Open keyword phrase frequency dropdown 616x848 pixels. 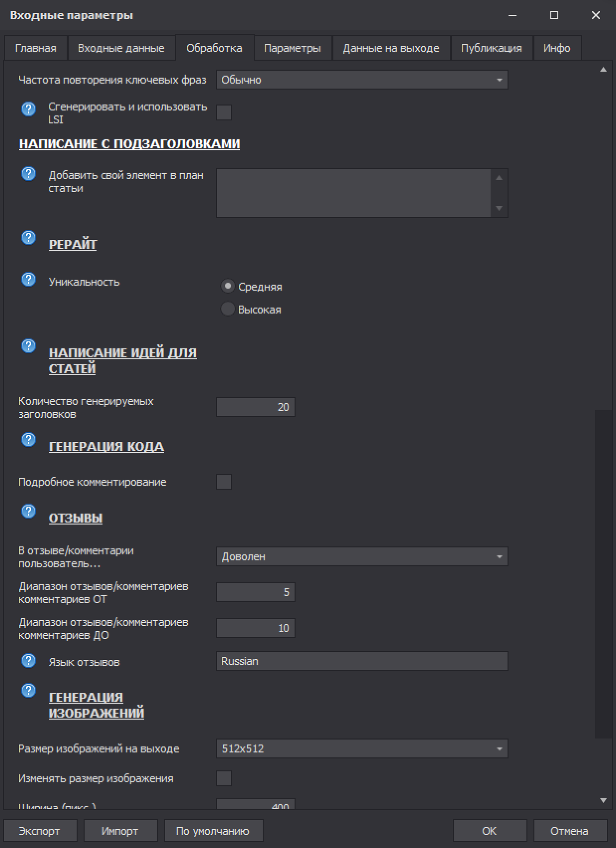[x=362, y=80]
